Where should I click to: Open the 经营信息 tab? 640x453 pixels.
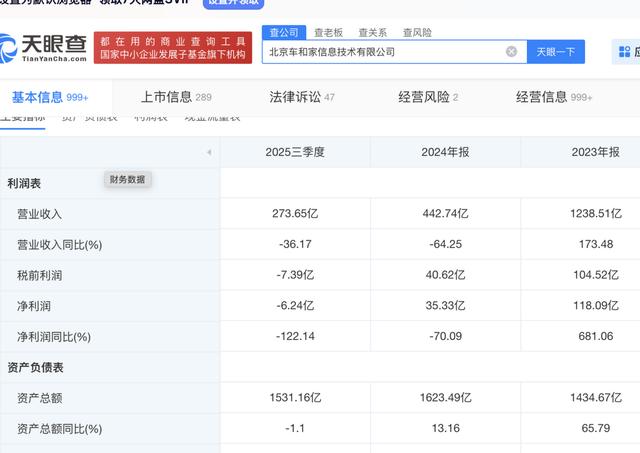tap(557, 97)
